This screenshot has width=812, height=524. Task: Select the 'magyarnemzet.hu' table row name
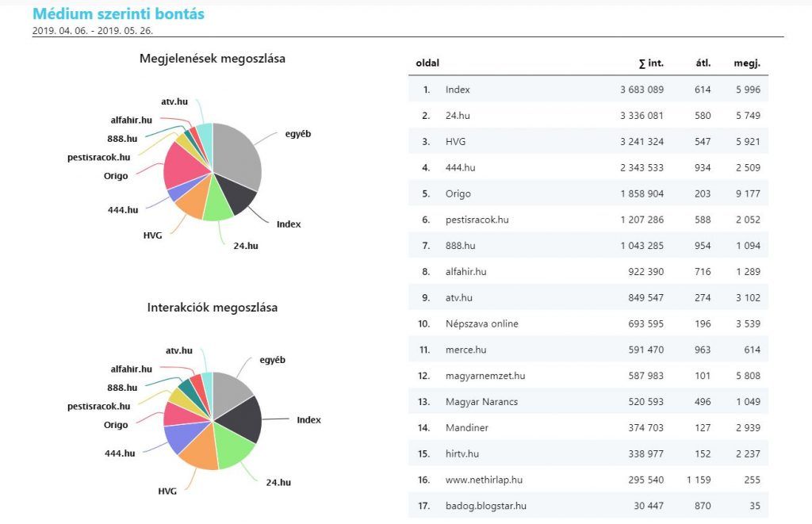coord(485,376)
